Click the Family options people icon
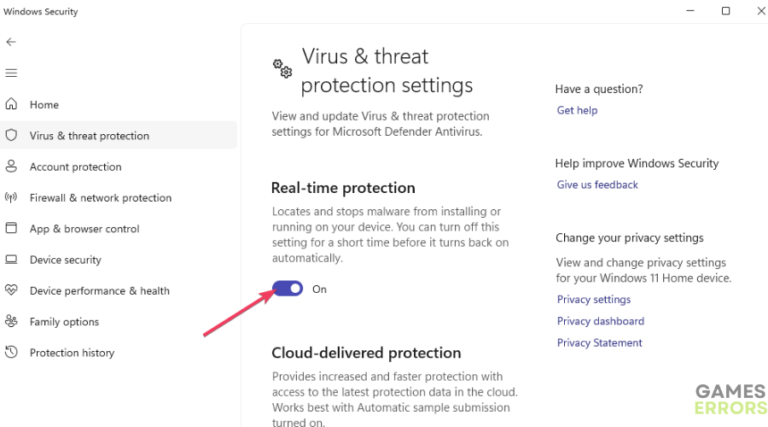 click(x=11, y=321)
